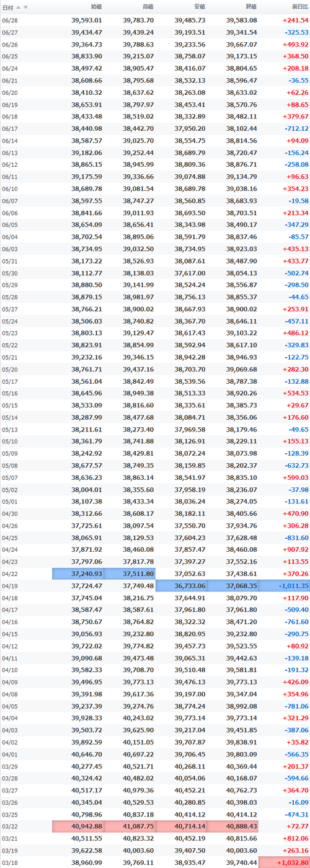
Task: Select the +534.53 change on 05/16
Action: [295, 392]
